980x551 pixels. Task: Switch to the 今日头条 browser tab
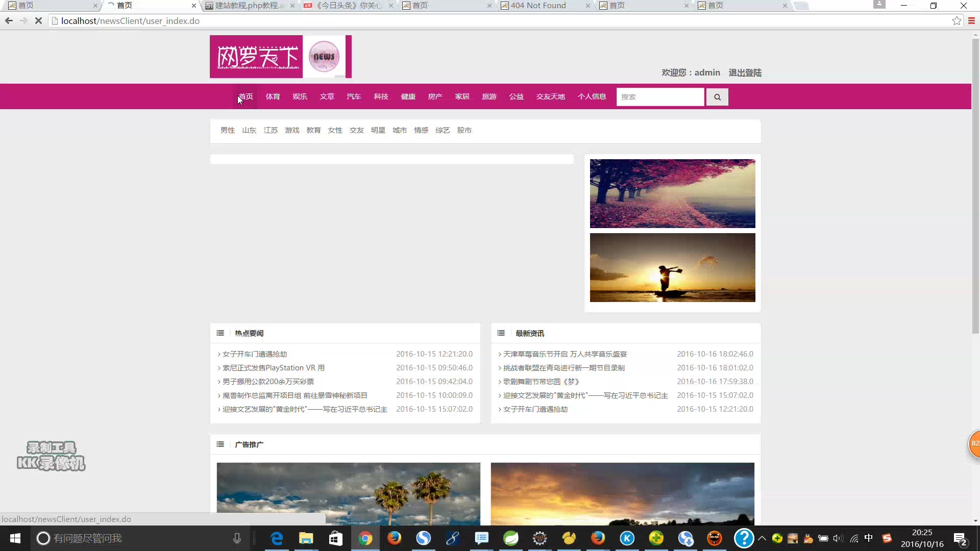tap(349, 6)
